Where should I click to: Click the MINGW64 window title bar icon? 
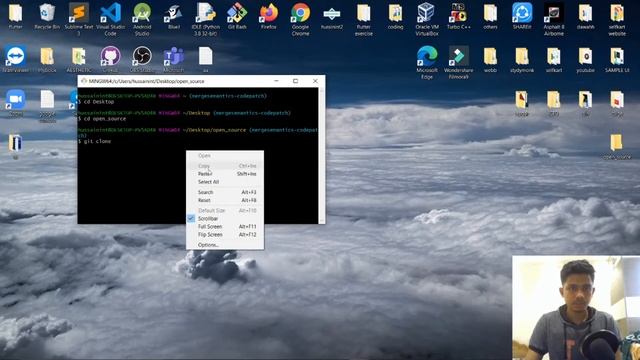pyautogui.click(x=84, y=81)
